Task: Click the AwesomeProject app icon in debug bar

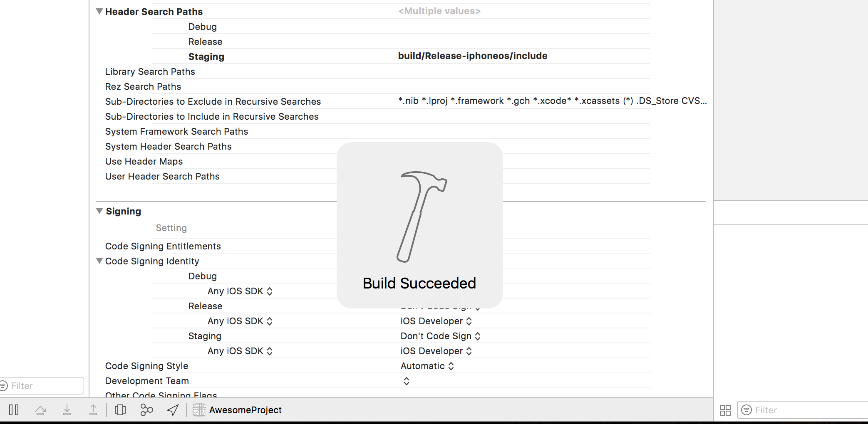Action: [199, 410]
